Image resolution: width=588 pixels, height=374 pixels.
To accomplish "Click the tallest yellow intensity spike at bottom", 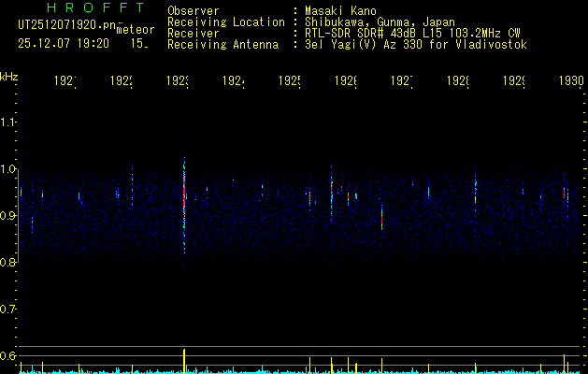I will click(184, 360).
